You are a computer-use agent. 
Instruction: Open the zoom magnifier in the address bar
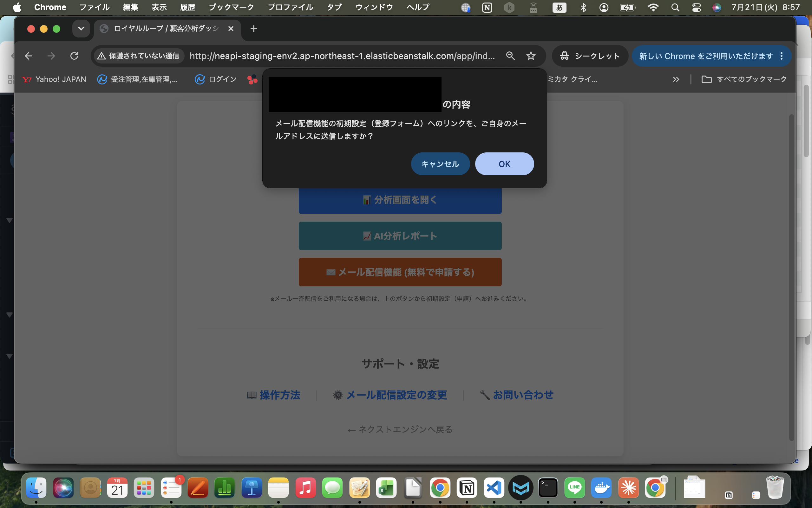tap(510, 56)
